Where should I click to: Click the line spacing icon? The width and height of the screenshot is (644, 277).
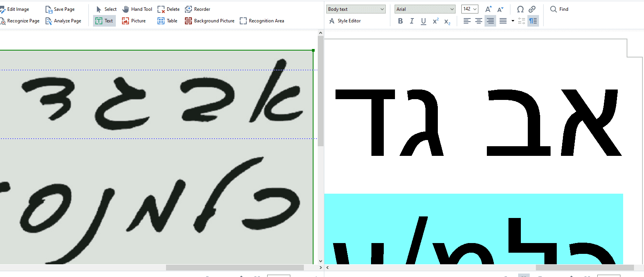click(x=521, y=21)
